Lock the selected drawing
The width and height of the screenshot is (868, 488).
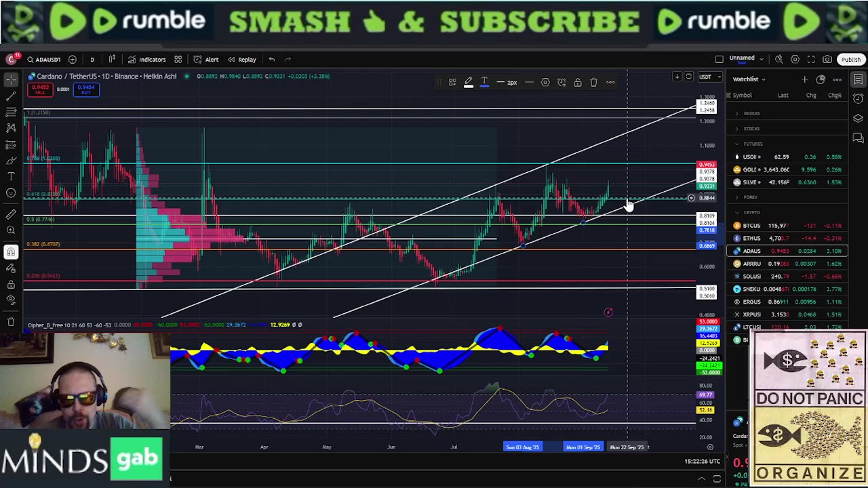click(x=578, y=83)
